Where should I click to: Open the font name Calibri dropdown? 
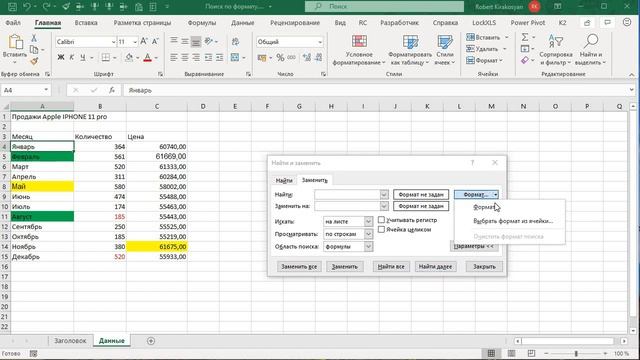(113, 42)
